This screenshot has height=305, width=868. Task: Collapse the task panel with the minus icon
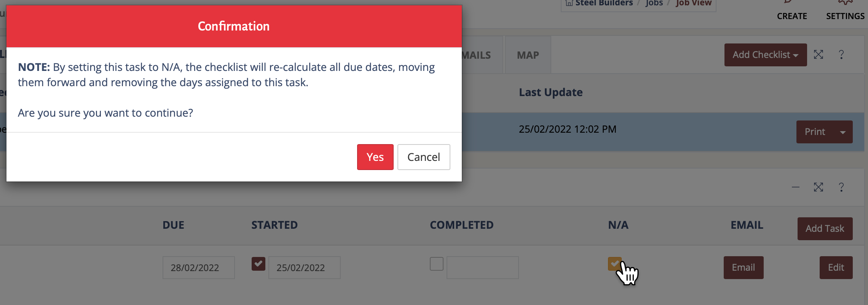pos(796,187)
